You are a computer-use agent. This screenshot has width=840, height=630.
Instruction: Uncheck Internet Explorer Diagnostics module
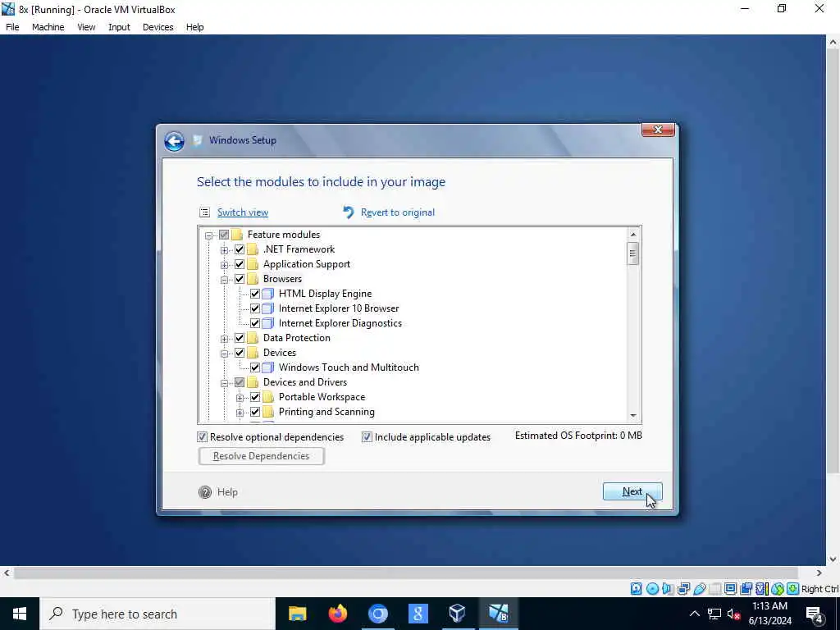(255, 323)
